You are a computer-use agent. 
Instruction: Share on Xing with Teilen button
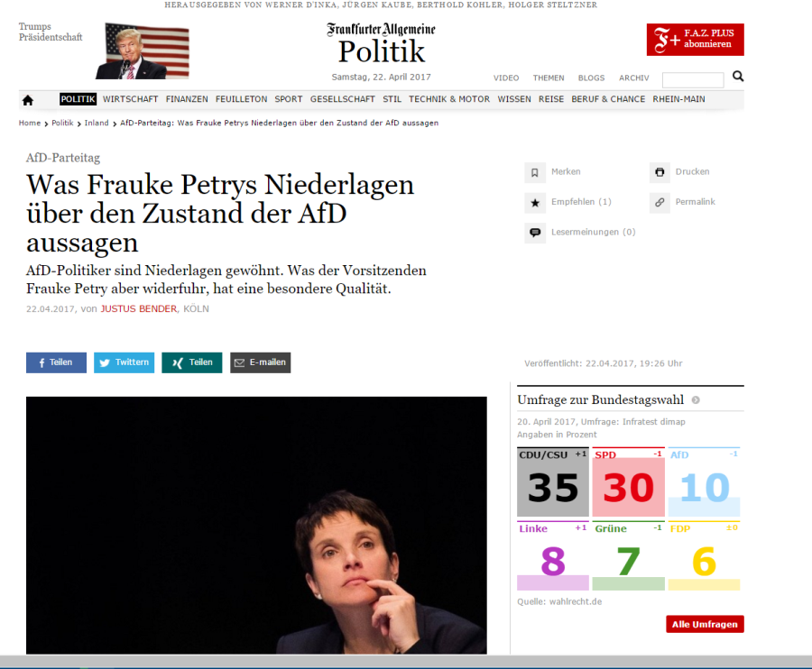191,362
